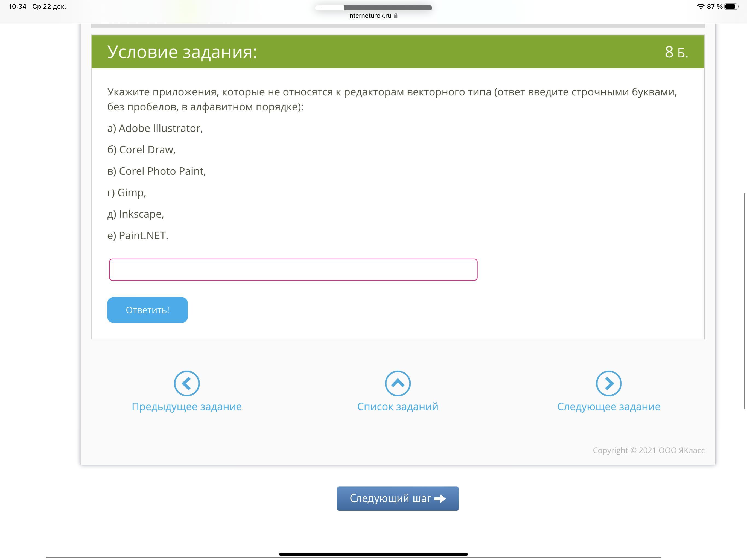Viewport: 747px width, 560px height.
Task: Click inside the answer text field
Action: click(293, 270)
